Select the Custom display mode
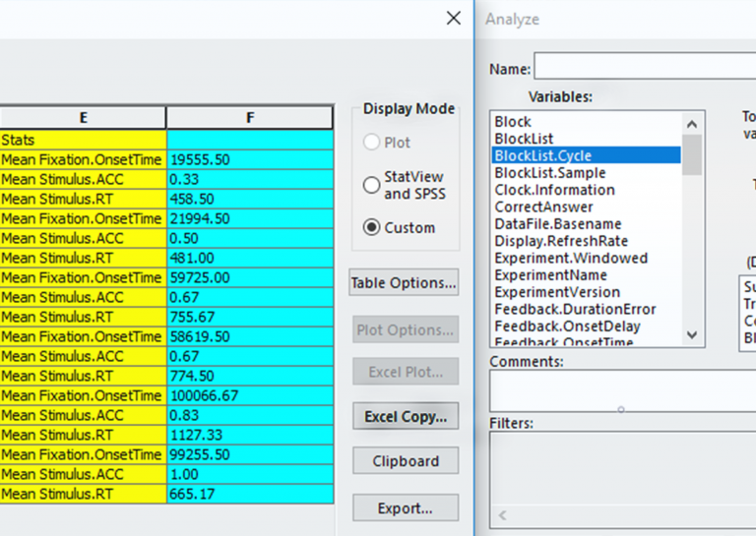756x536 pixels. click(x=371, y=227)
